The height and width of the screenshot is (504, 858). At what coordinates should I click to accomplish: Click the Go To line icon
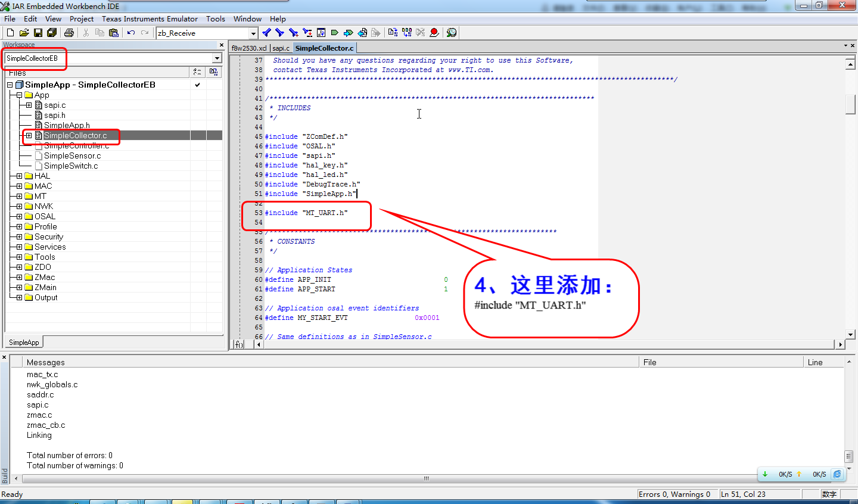tap(321, 33)
